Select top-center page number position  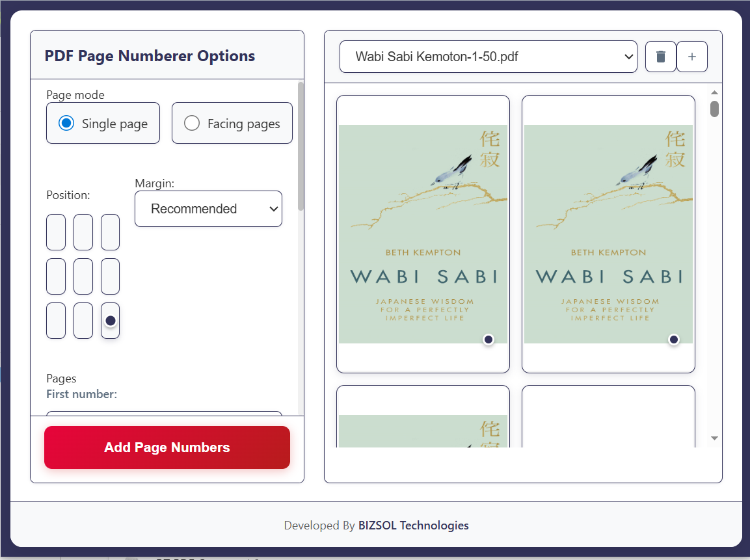click(83, 232)
